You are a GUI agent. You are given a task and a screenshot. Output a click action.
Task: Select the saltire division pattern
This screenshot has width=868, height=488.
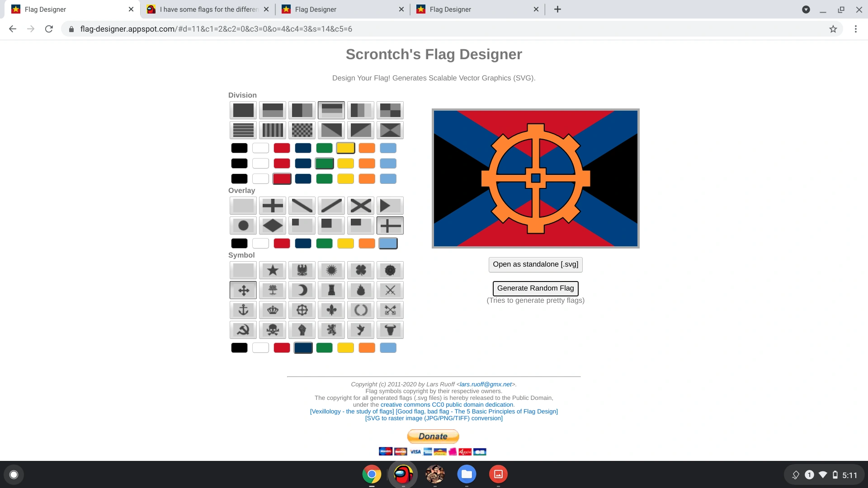[390, 130]
